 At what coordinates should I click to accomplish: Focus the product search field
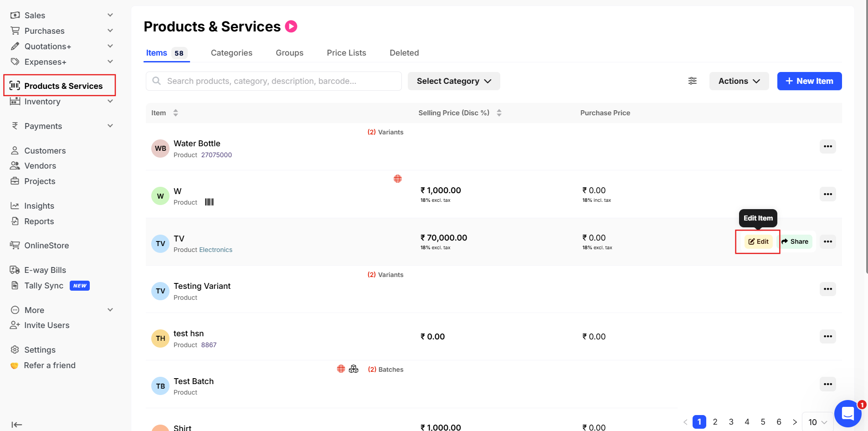coord(273,81)
